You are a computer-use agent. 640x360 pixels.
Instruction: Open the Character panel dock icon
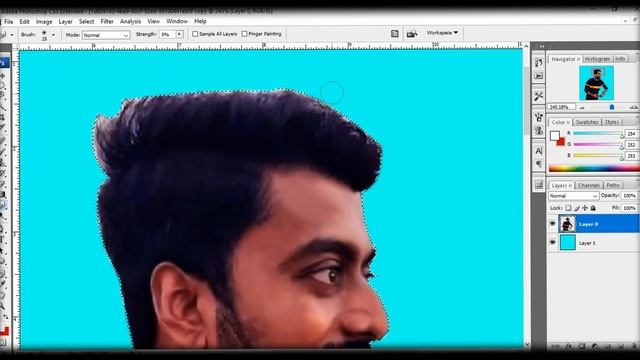(x=539, y=151)
